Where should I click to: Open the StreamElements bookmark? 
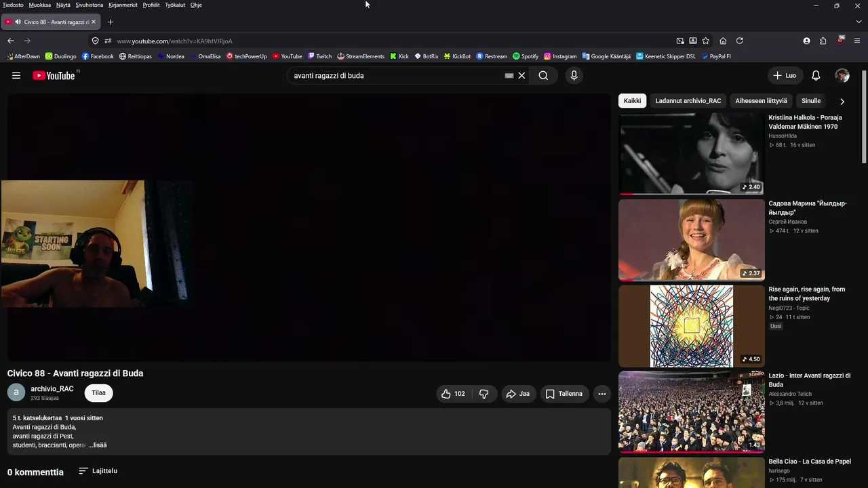361,56
